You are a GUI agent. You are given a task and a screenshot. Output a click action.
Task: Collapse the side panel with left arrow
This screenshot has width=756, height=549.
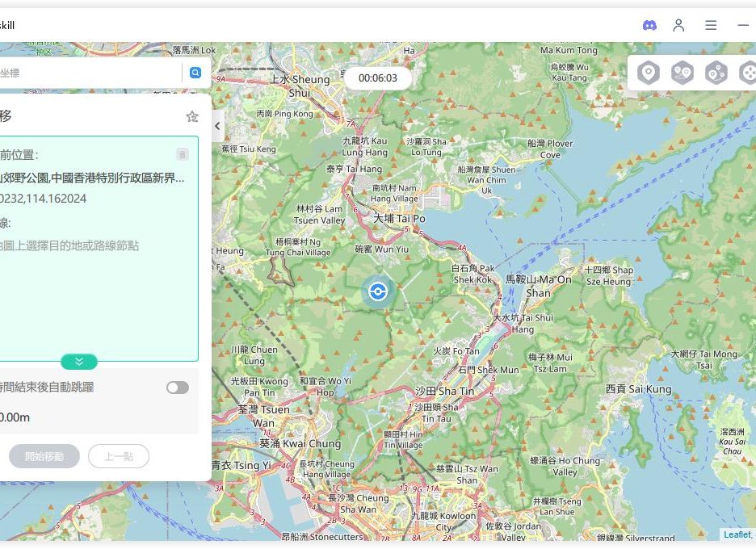pyautogui.click(x=217, y=126)
